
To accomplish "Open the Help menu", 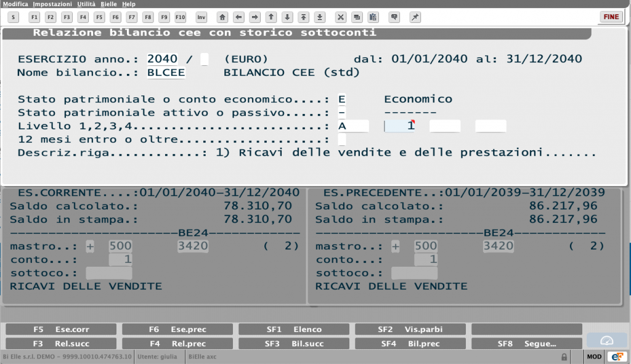I will click(129, 4).
